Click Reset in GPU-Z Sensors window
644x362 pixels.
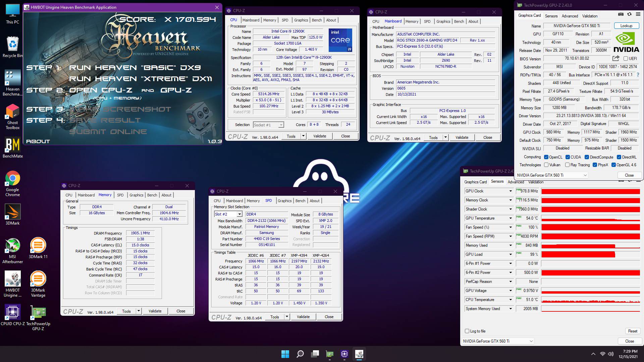point(633,331)
